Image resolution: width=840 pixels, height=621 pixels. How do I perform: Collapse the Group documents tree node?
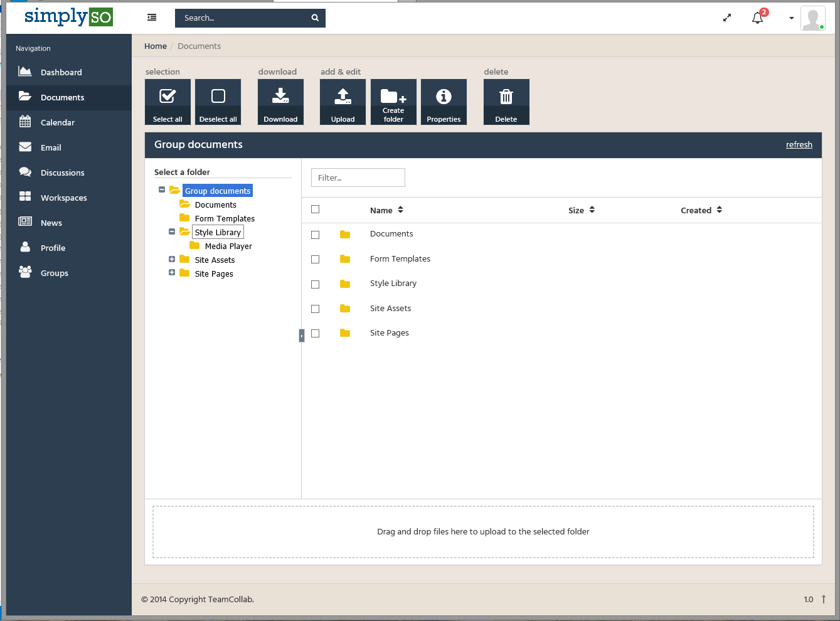[162, 190]
